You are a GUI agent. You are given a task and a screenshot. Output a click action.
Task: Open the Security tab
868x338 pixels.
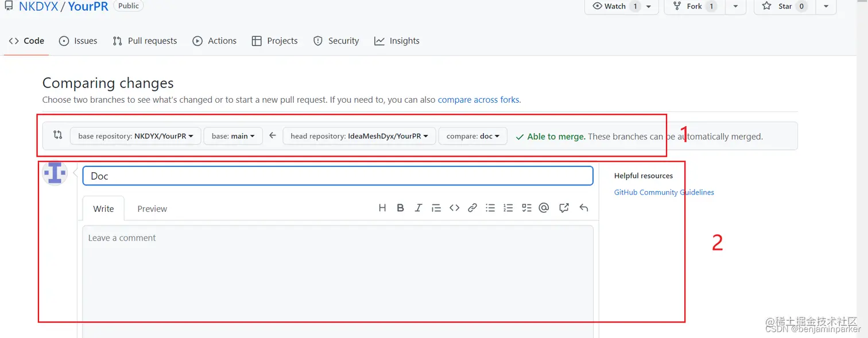(336, 41)
